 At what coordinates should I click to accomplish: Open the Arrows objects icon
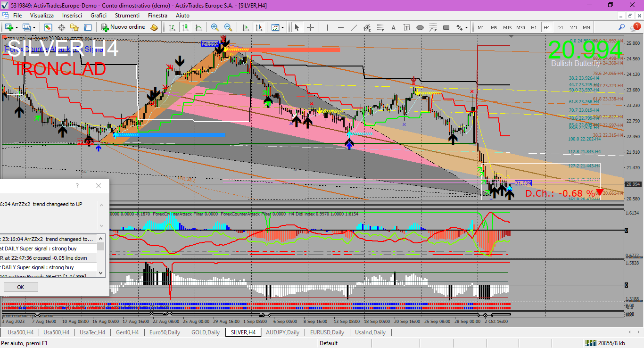pos(460,27)
